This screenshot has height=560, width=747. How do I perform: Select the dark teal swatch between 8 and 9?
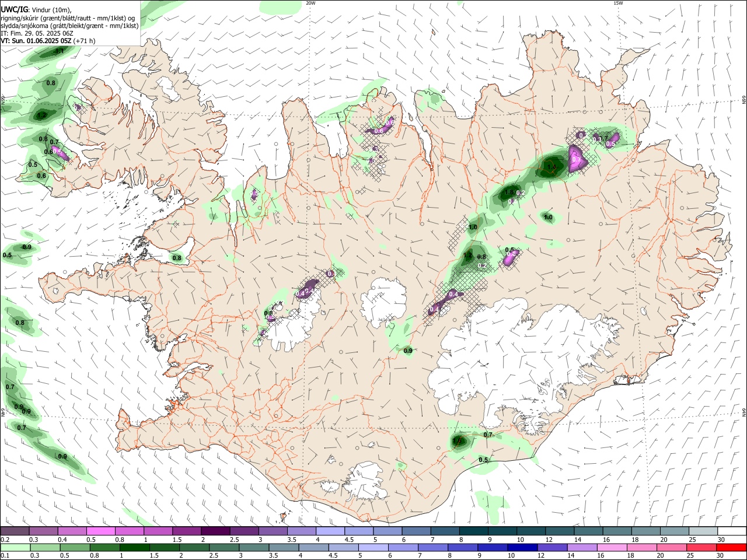(474, 531)
